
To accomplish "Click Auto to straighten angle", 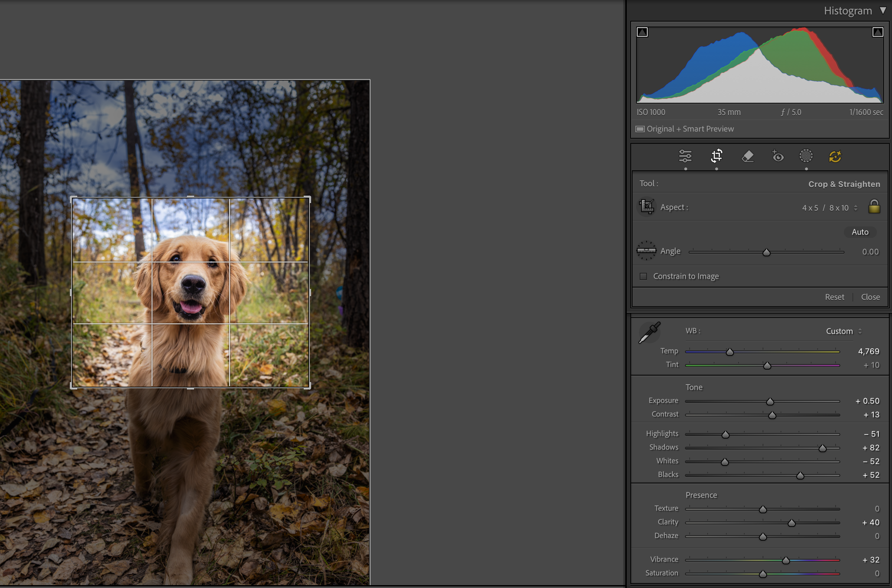I will (860, 232).
